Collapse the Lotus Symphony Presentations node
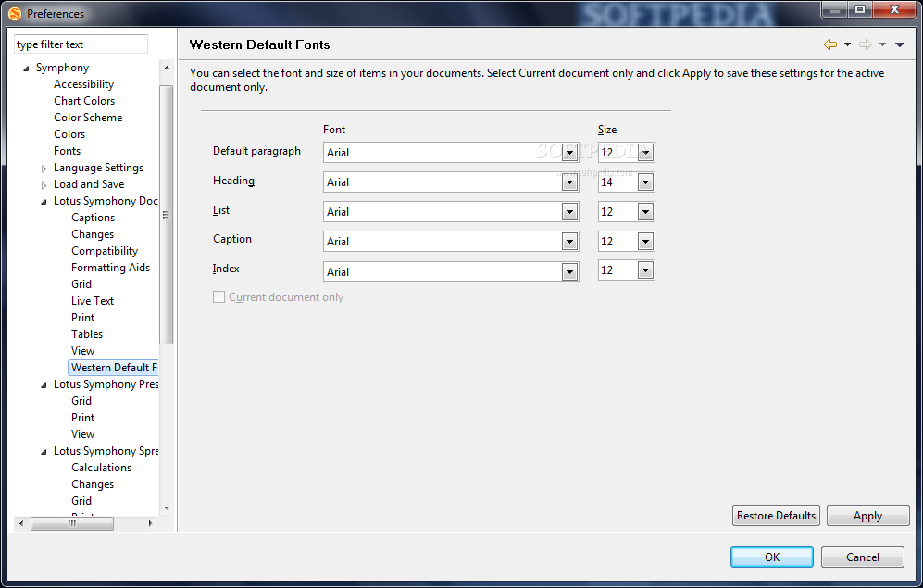Screen dimensions: 923x588 (44, 385)
